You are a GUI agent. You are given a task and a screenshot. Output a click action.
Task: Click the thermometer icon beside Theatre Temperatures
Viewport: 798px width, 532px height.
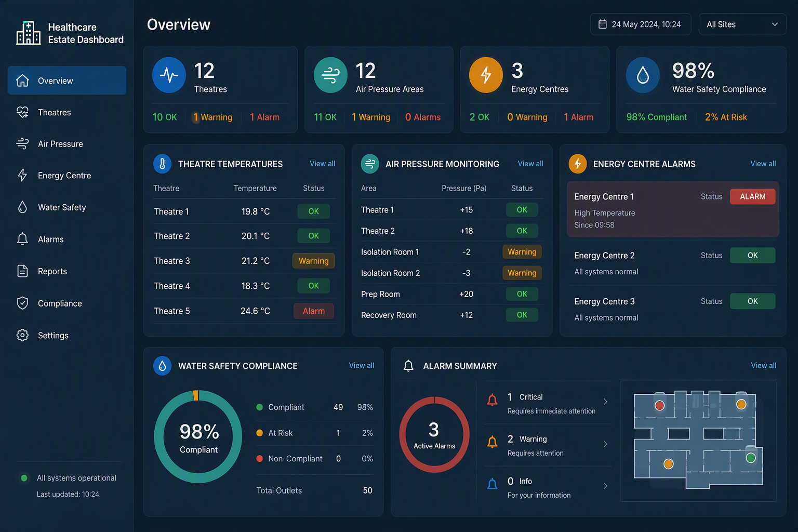coord(162,164)
